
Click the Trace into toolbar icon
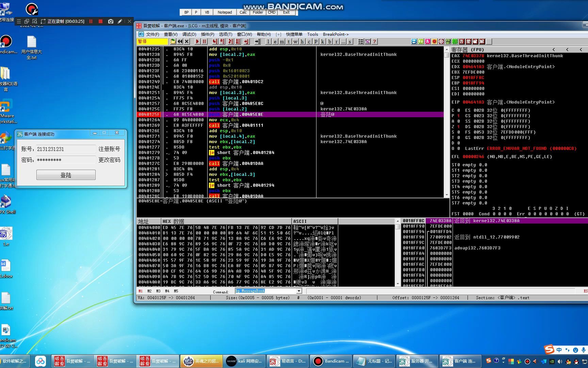pos(231,42)
